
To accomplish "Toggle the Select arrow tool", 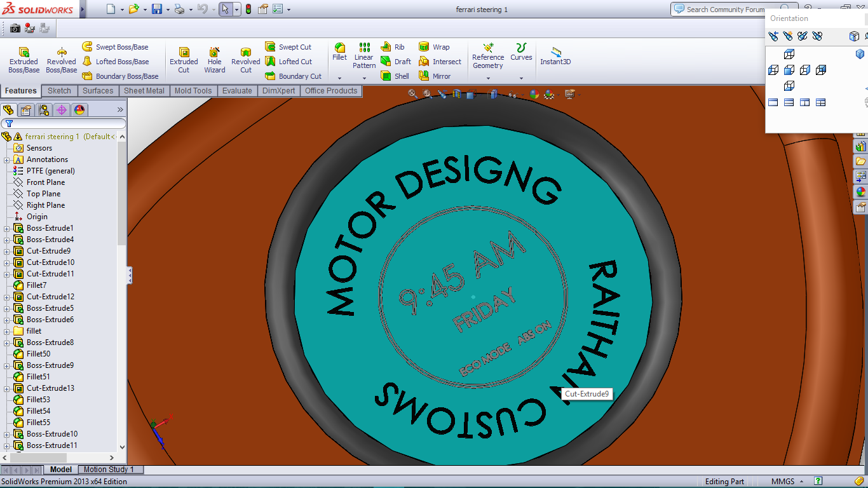I will [x=225, y=10].
